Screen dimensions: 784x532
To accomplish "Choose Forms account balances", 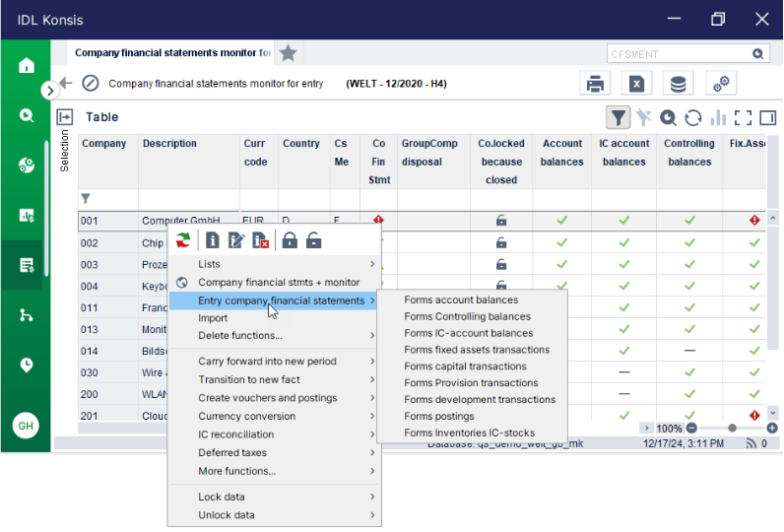I will click(473, 300).
